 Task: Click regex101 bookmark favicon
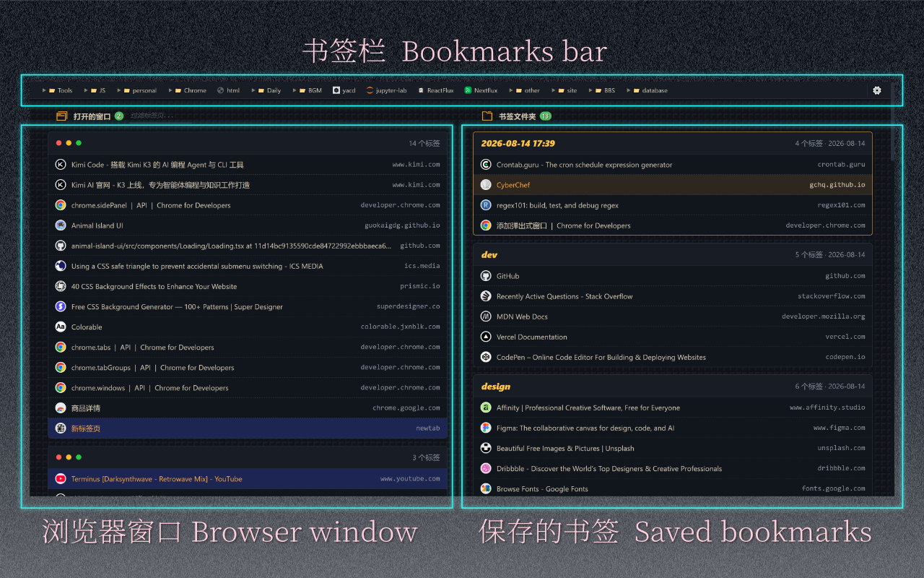(486, 205)
